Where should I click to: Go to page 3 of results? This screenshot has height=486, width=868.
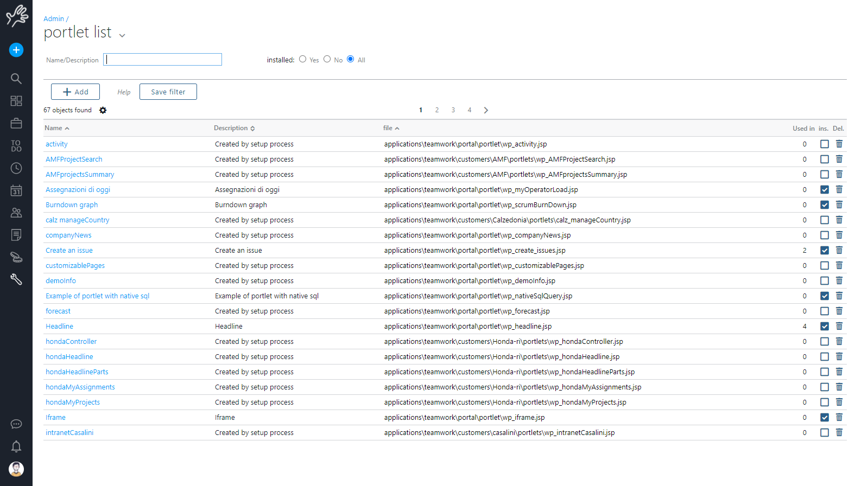pos(453,110)
